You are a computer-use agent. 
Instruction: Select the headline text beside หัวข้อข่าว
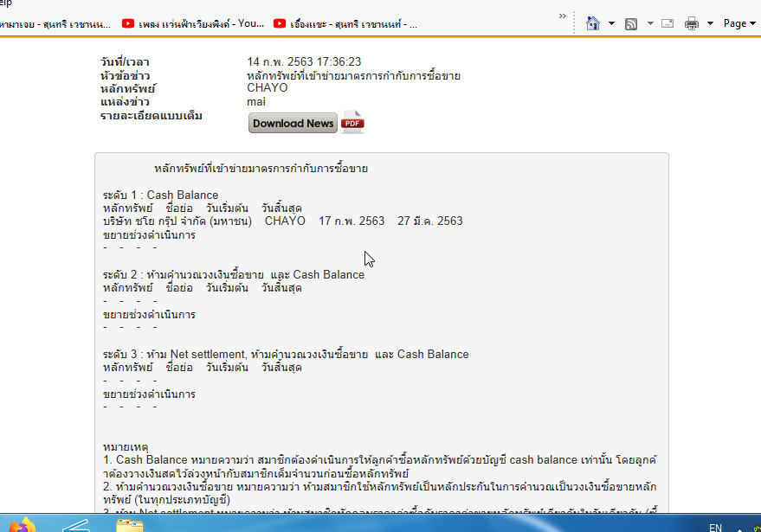click(353, 75)
